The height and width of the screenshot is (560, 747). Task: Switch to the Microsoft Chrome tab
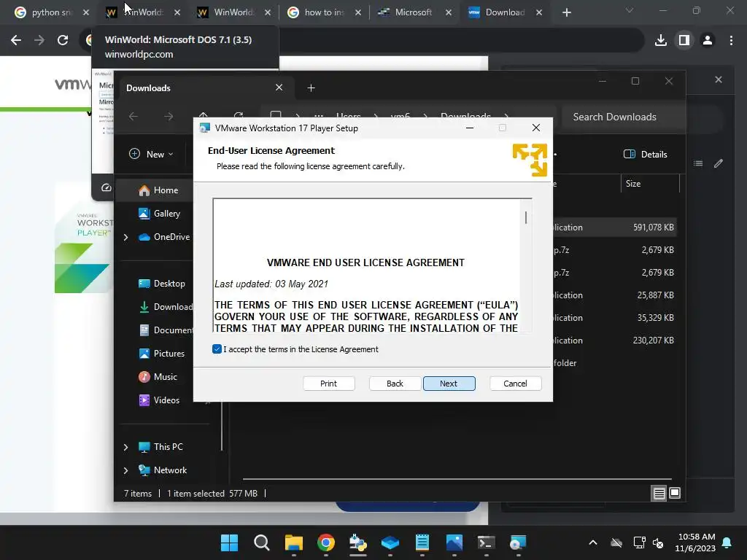click(414, 12)
